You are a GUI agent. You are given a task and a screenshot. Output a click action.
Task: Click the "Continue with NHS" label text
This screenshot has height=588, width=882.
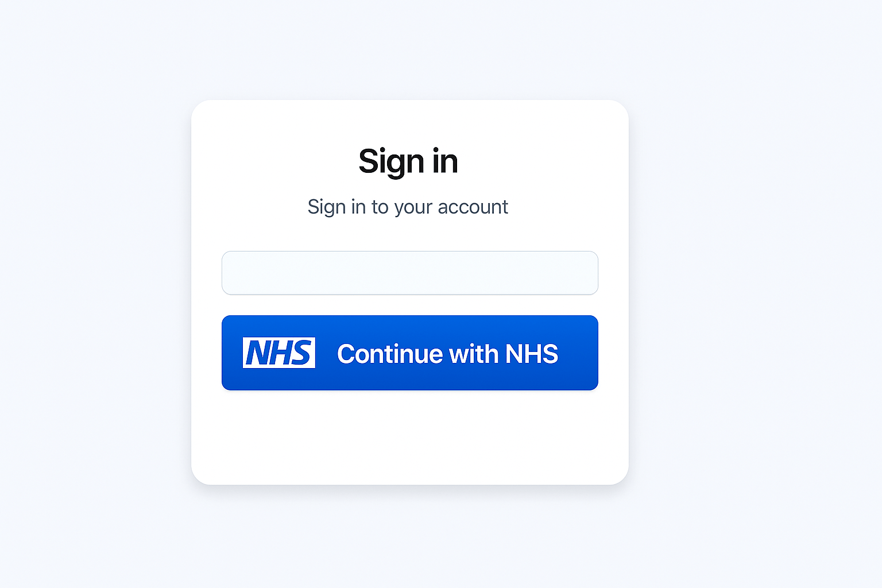pos(447,354)
